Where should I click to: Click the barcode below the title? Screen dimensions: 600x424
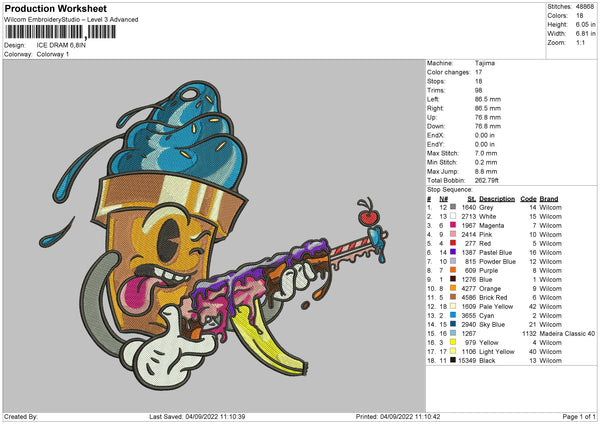[60, 32]
